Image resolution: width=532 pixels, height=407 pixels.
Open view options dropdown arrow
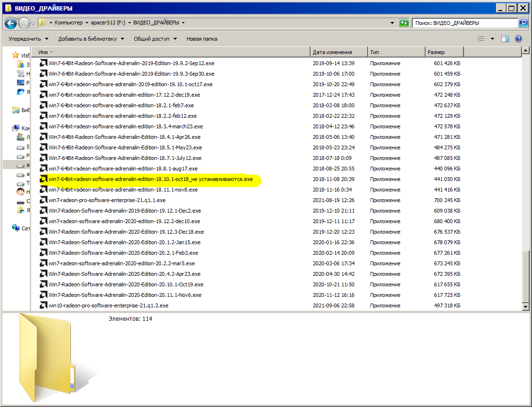click(x=492, y=39)
